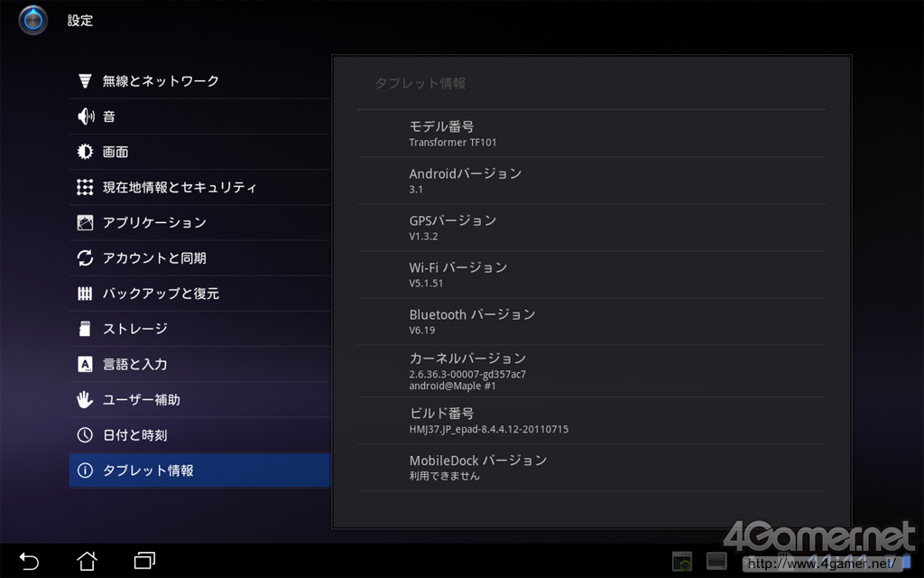Open ストレージ settings

[x=199, y=329]
